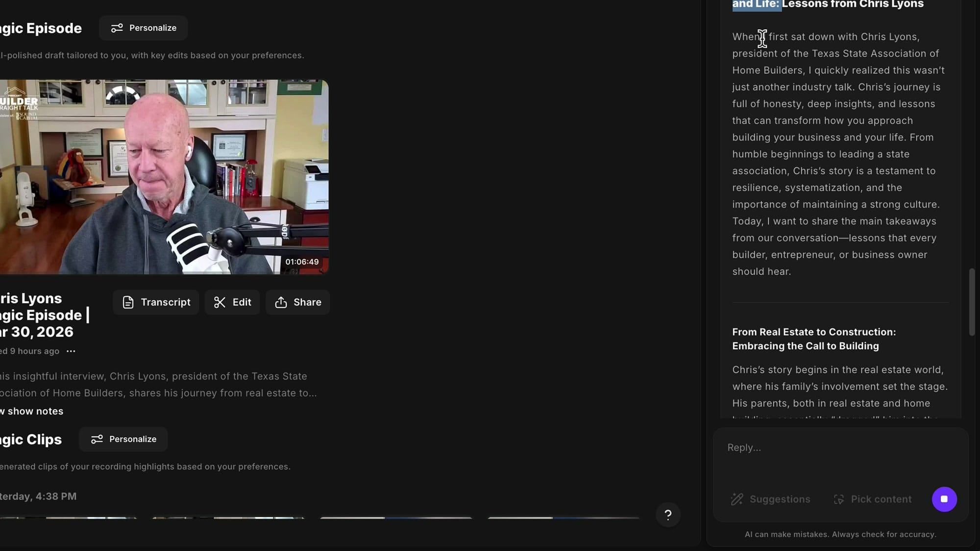Click the chat panel vertical scrollbar
The width and height of the screenshot is (980, 551).
pyautogui.click(x=972, y=302)
